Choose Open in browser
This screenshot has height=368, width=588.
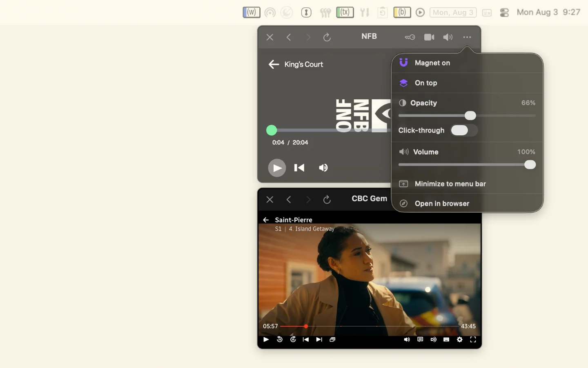pyautogui.click(x=467, y=204)
